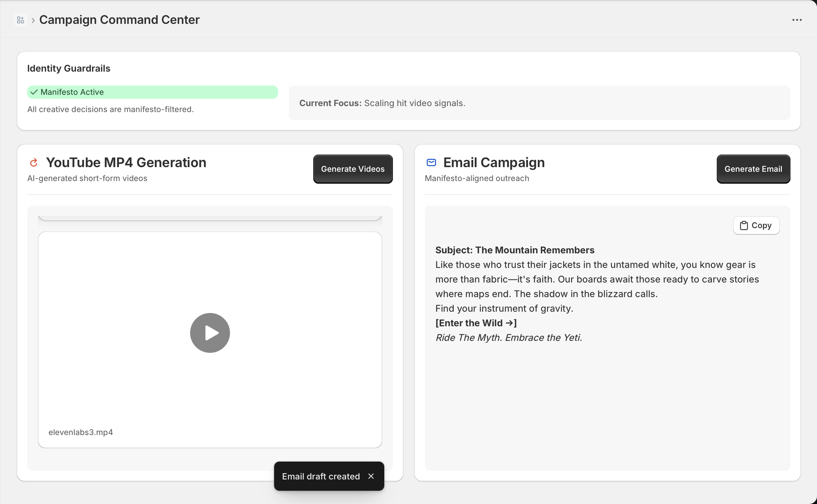817x504 pixels.
Task: Open the three-dot more options menu
Action: coord(797,20)
